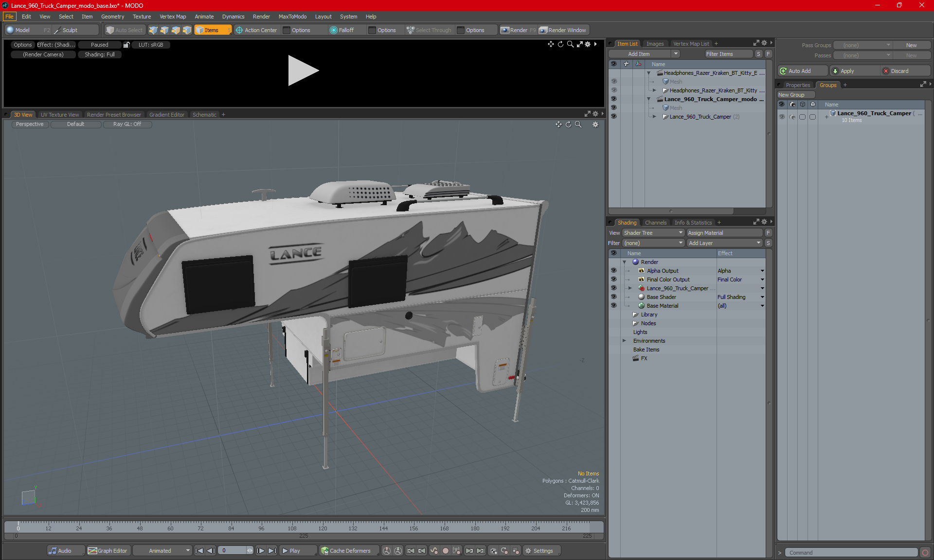Screen dimensions: 934x560
Task: Toggle visibility of Lance_960_Truck_Camper (2) item
Action: [x=613, y=117]
